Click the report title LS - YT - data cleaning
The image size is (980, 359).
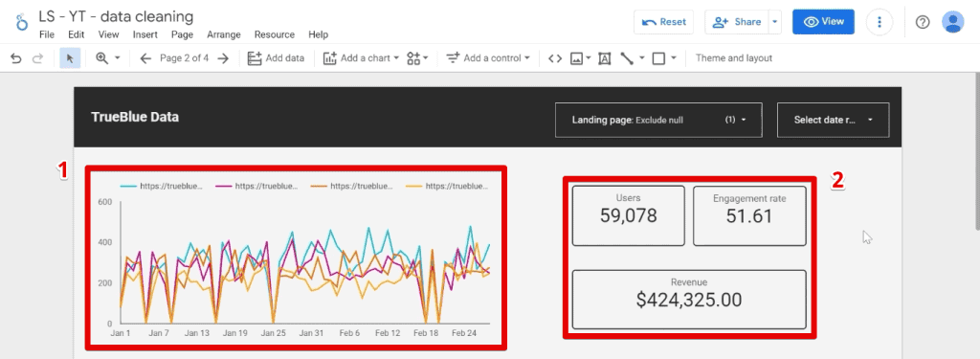pyautogui.click(x=116, y=17)
